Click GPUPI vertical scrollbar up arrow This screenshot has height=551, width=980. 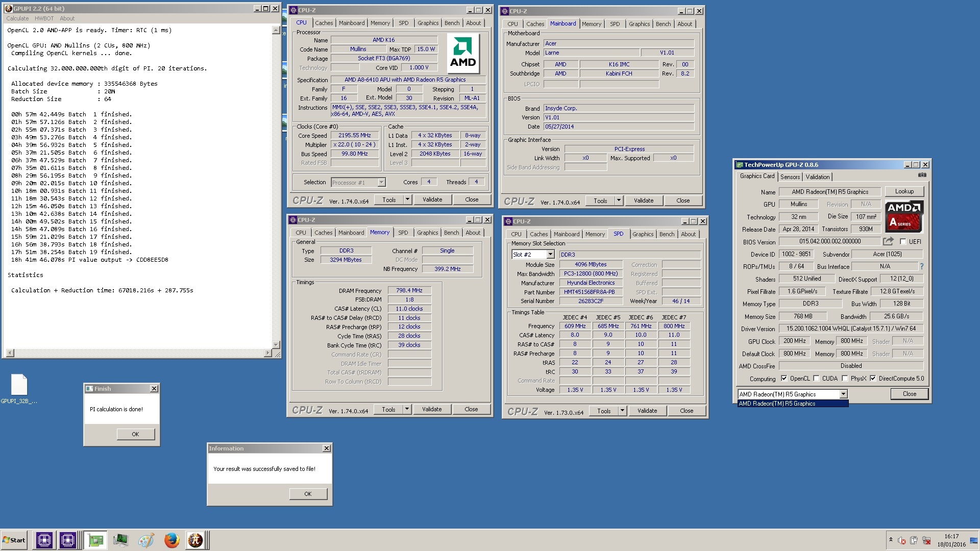point(276,31)
